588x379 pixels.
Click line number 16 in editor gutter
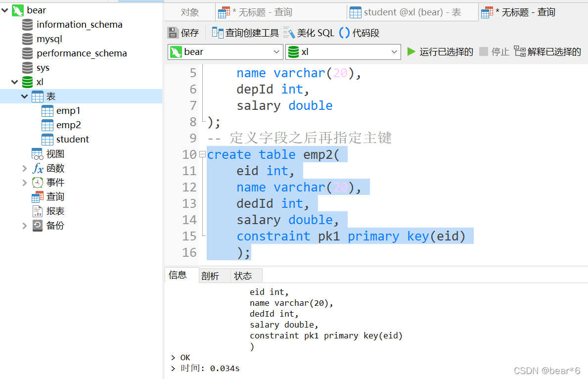(x=189, y=252)
